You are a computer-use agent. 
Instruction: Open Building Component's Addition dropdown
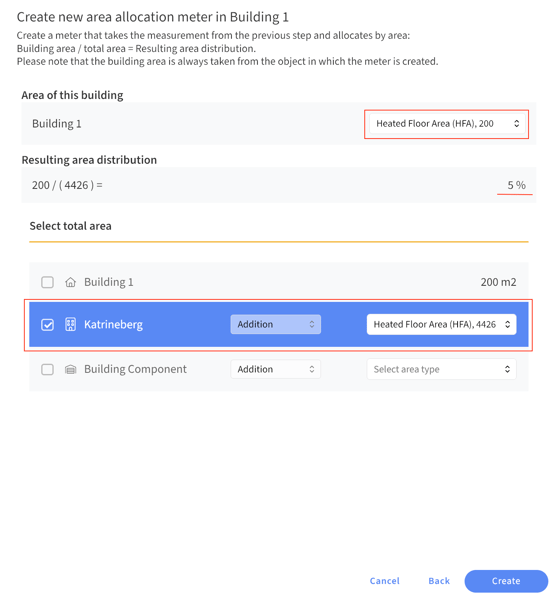(275, 369)
